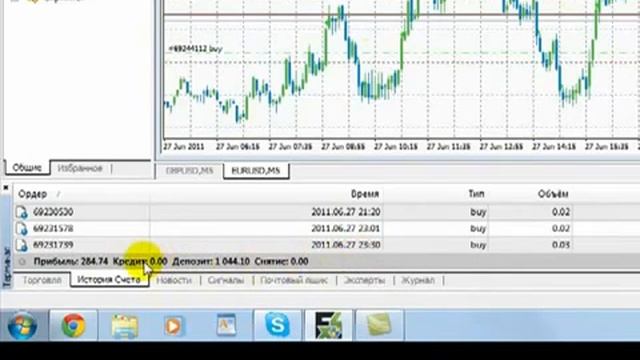The height and width of the screenshot is (360, 640).
Task: Click the green taskbar icon after FX
Action: tap(379, 325)
